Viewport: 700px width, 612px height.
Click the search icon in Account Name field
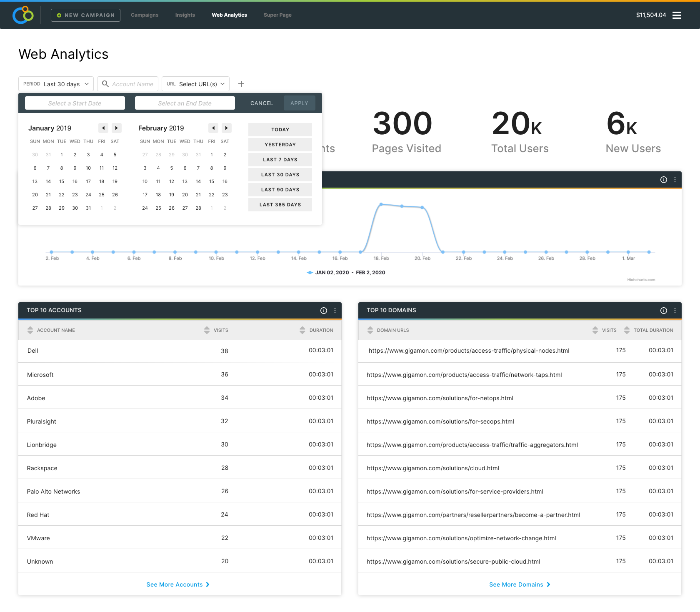[105, 84]
